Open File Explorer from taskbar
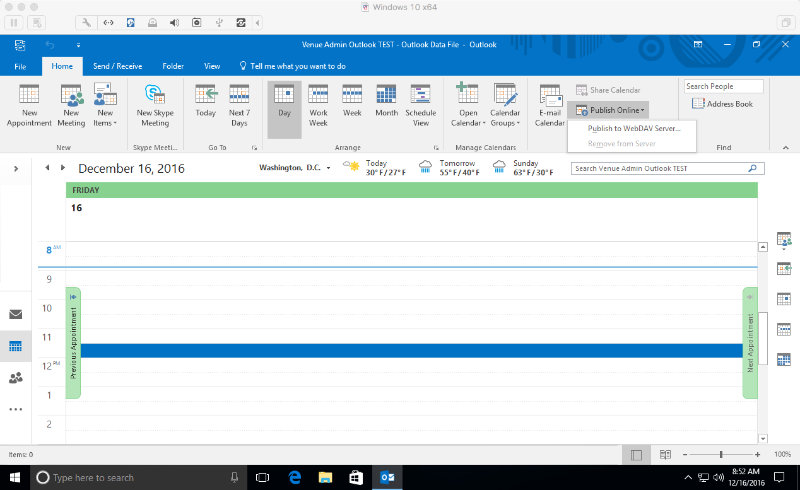This screenshot has width=800, height=490. click(x=325, y=478)
